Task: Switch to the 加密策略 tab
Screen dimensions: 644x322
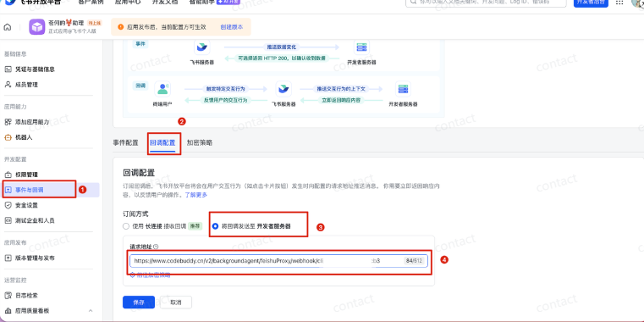Action: 200,142
